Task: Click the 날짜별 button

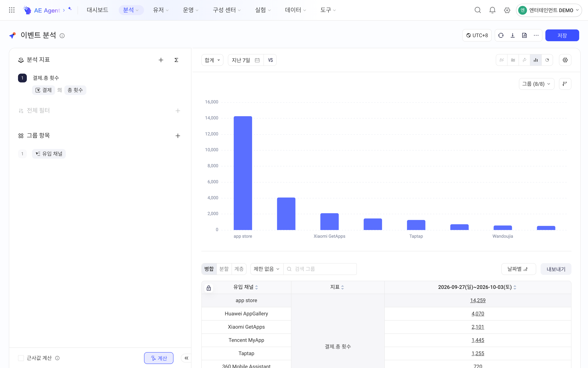Action: coord(519,269)
